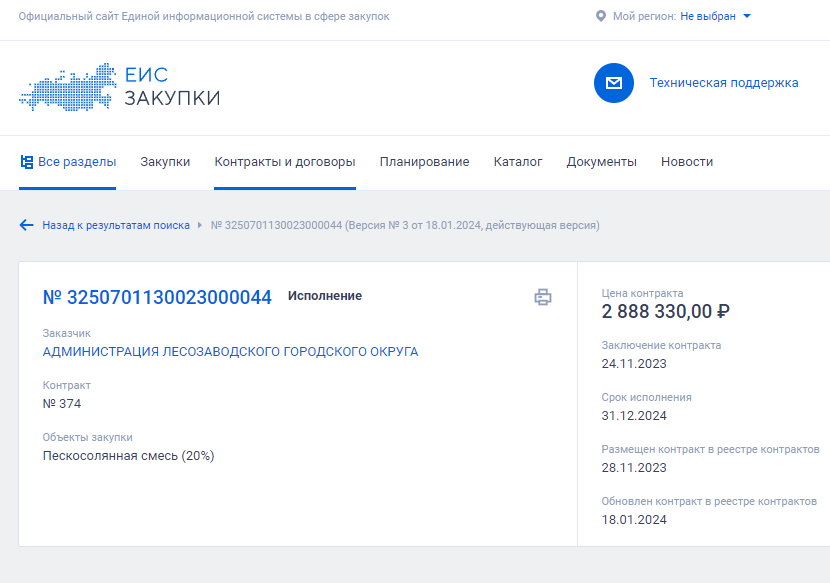Click the ЕИС ЗАКУПКИ logo text
The height and width of the screenshot is (583, 830).
click(172, 87)
